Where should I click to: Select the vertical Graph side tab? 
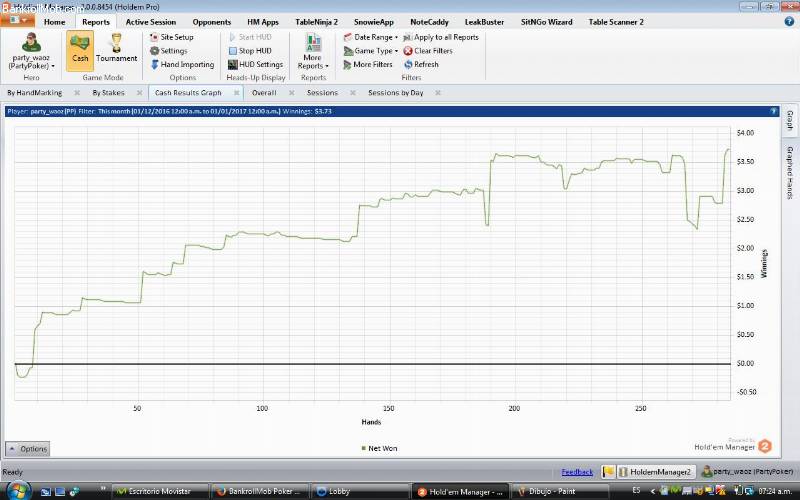click(790, 120)
